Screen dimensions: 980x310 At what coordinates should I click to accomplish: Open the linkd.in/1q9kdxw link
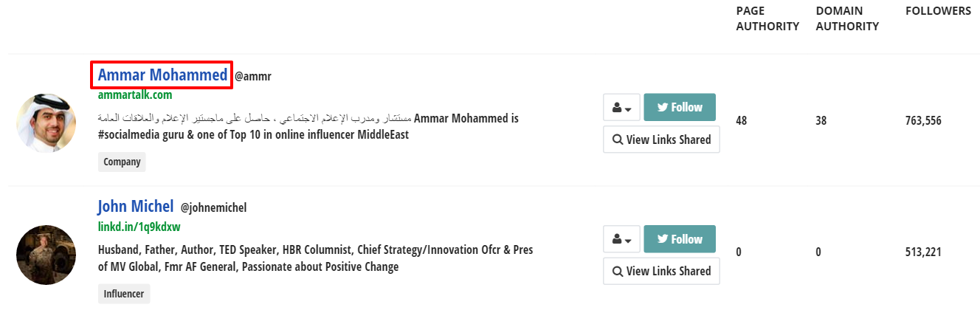point(139,227)
